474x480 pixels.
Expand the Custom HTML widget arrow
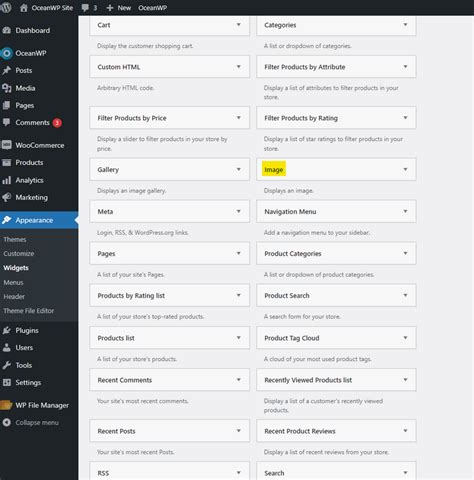[x=239, y=67]
